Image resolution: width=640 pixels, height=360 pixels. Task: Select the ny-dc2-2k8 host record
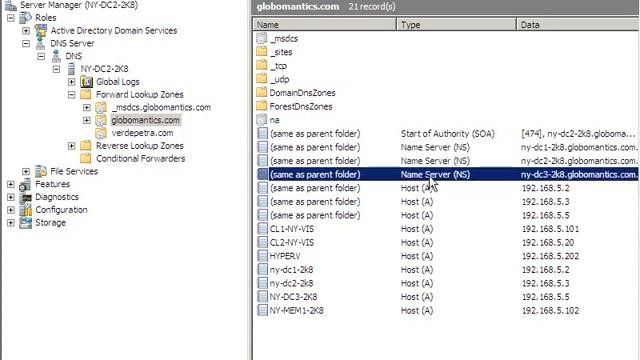[447, 283]
